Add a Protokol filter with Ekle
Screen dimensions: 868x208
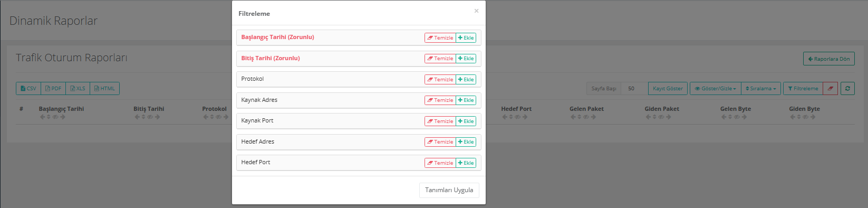click(466, 80)
